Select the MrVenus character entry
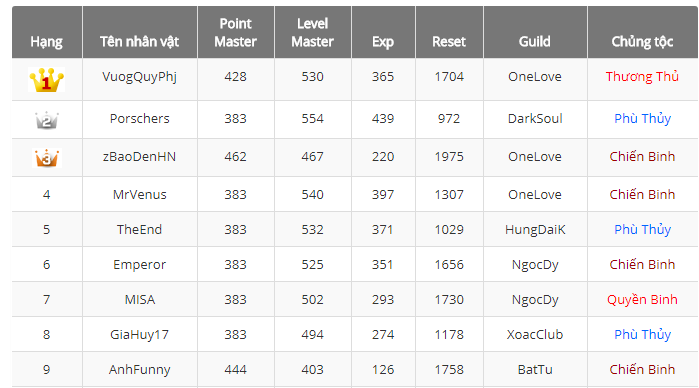The image size is (699, 388). pos(140,194)
